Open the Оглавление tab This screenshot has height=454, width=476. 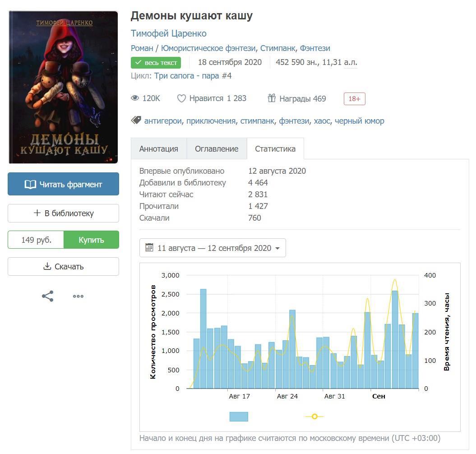pos(217,149)
